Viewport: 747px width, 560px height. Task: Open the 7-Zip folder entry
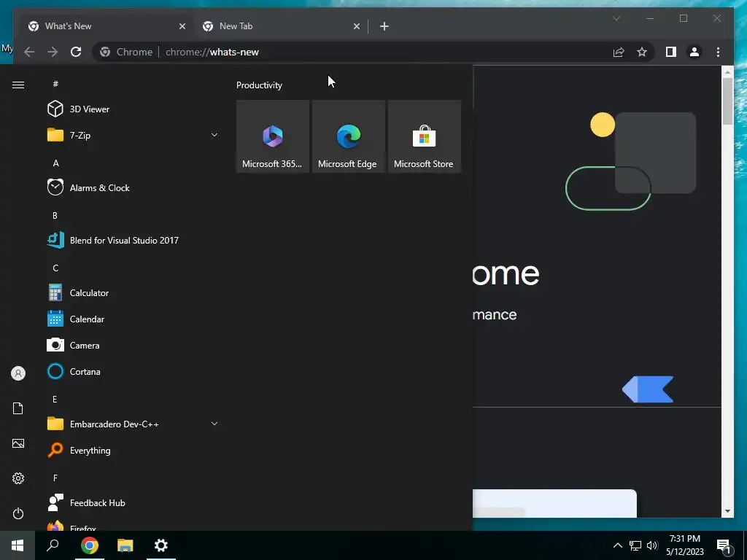click(x=133, y=135)
